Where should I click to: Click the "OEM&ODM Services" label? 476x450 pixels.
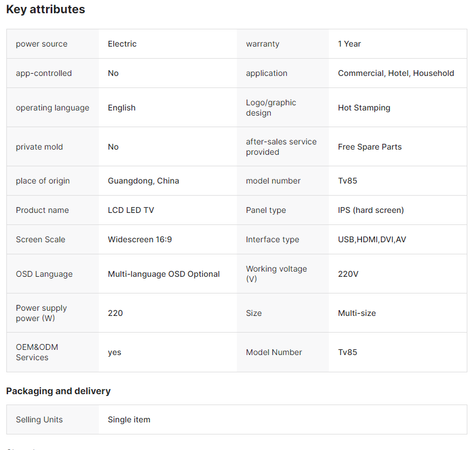(37, 352)
